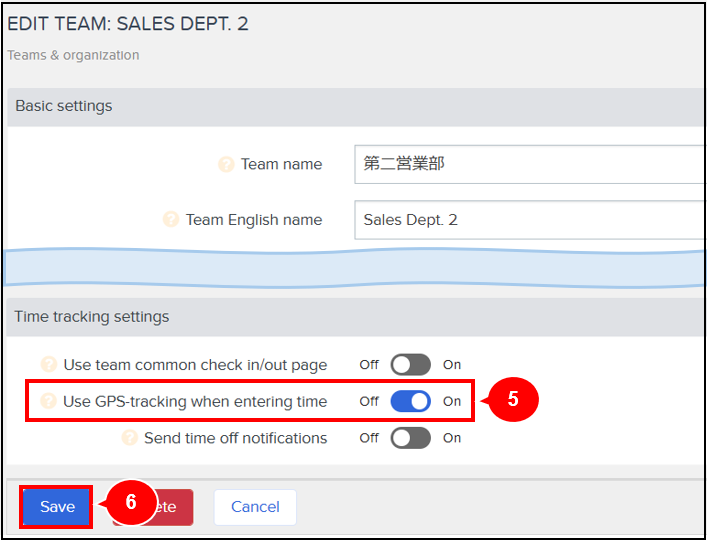Image resolution: width=707 pixels, height=541 pixels.
Task: Click the Basic settings section header
Action: click(x=356, y=107)
